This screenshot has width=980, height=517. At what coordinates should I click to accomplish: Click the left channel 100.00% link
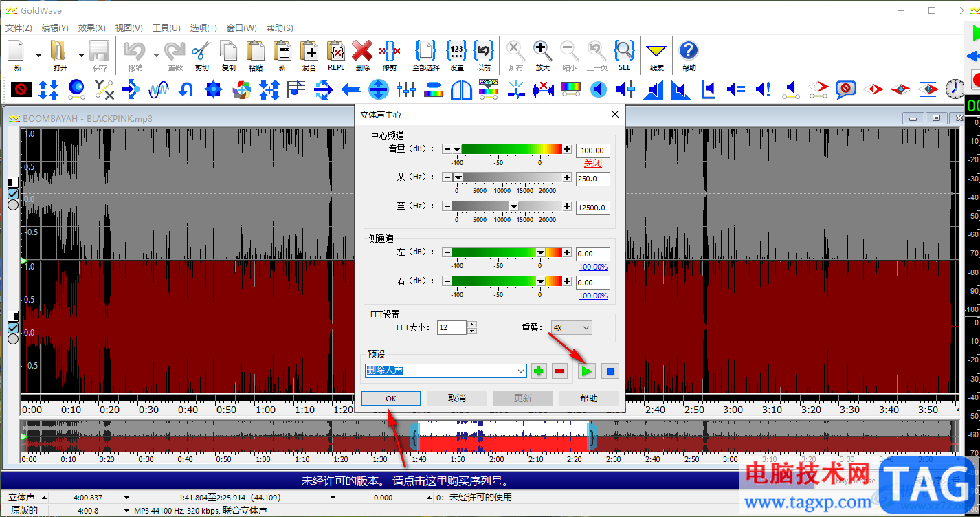pos(593,267)
